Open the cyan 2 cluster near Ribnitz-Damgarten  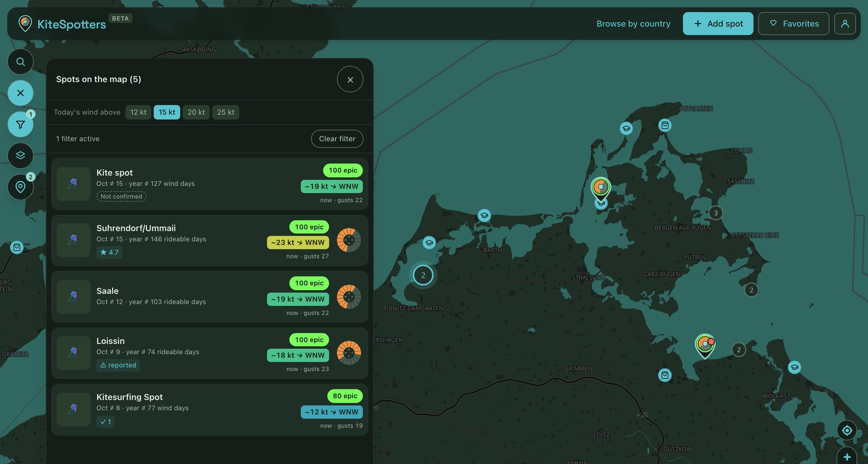423,275
